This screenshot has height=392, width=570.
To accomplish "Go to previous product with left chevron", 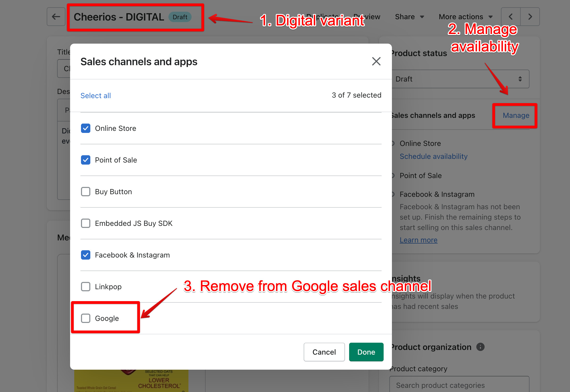I will (x=511, y=17).
